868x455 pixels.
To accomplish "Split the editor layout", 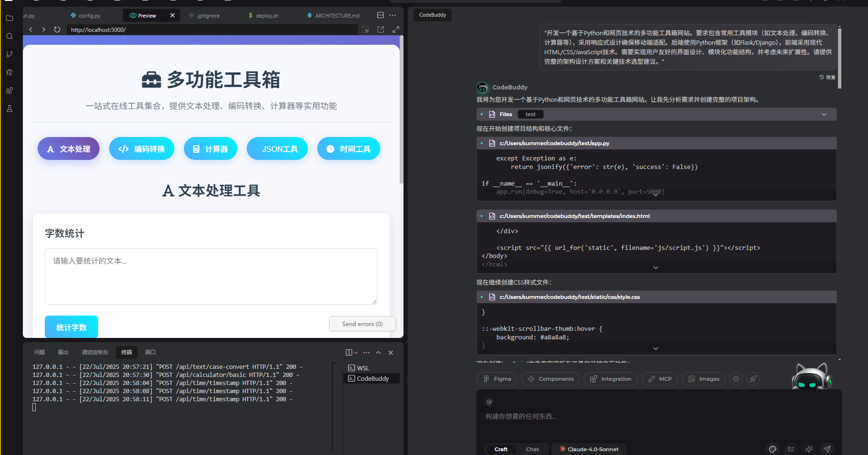I will (380, 15).
